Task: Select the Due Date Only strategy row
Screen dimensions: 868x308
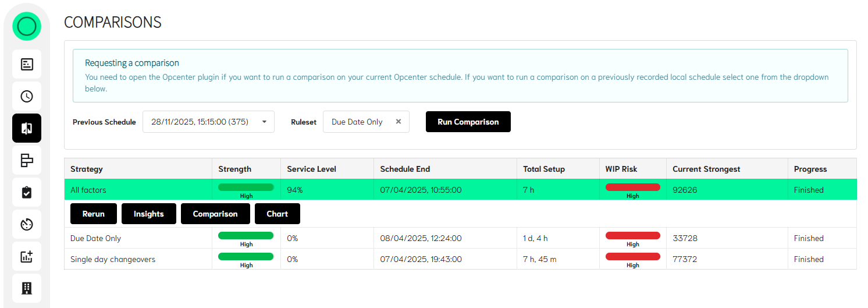Action: 460,238
